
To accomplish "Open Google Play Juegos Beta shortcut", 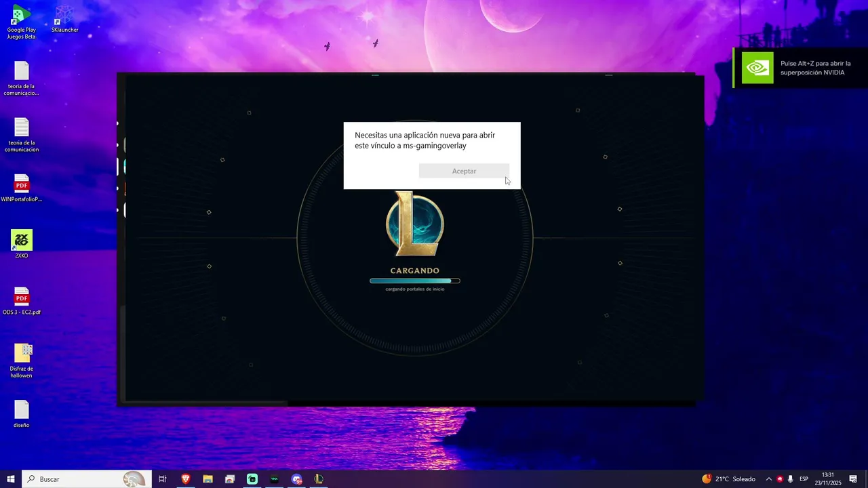I will pos(21,22).
